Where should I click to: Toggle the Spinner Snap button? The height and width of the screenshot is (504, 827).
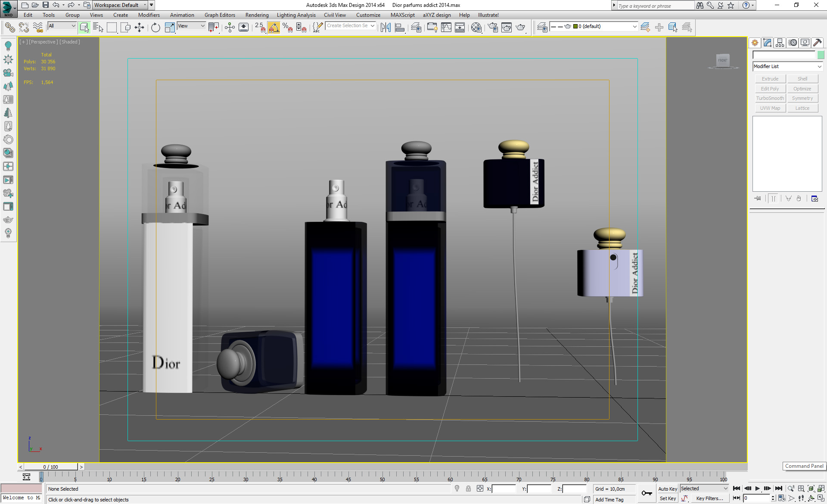[x=302, y=28]
